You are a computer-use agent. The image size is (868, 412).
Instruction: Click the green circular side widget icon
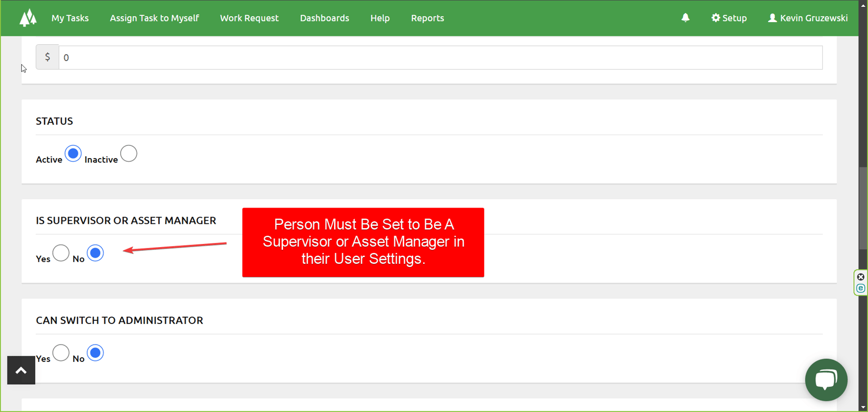861,288
